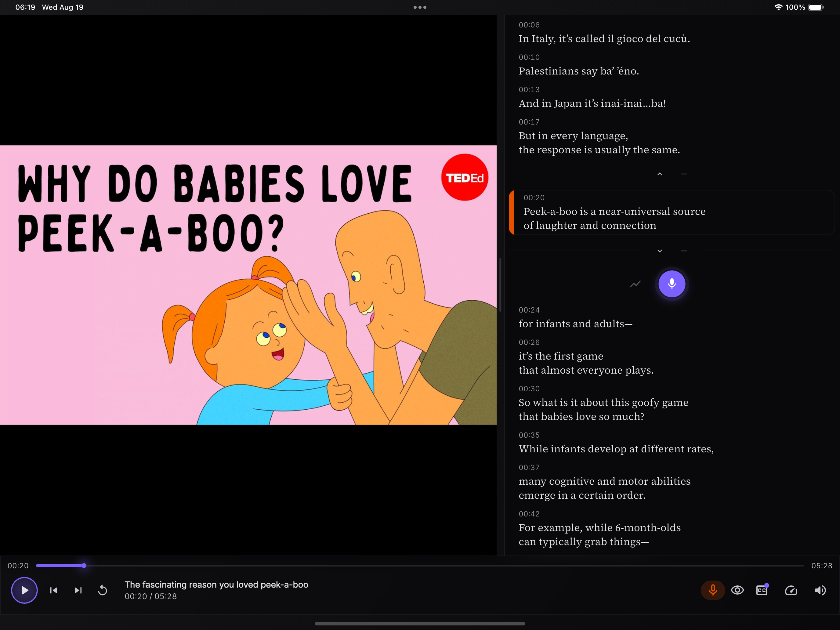This screenshot has height=630, width=840.
Task: Open the three-dot multitasking menu at top
Action: 420,7
